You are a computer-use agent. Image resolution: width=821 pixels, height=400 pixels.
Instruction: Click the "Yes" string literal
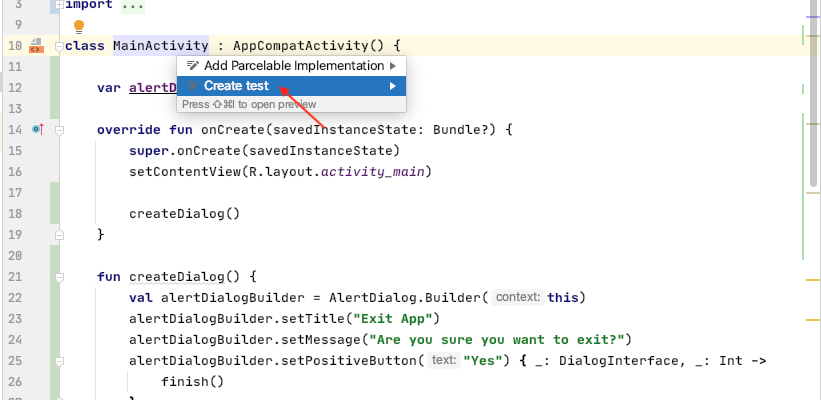coord(483,361)
